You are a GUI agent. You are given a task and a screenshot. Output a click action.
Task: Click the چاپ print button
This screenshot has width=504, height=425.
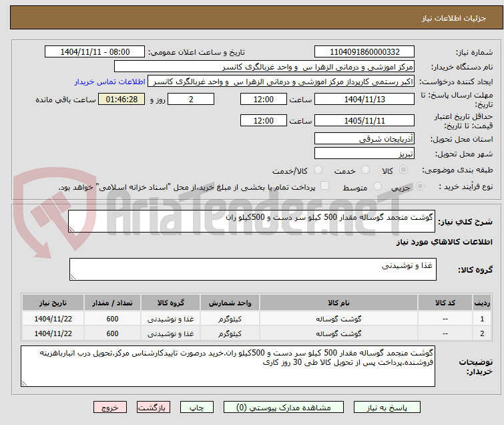(x=196, y=408)
